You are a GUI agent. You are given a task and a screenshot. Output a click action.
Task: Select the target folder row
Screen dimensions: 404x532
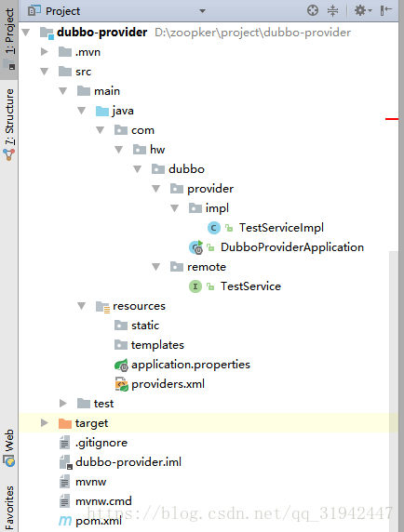209,423
